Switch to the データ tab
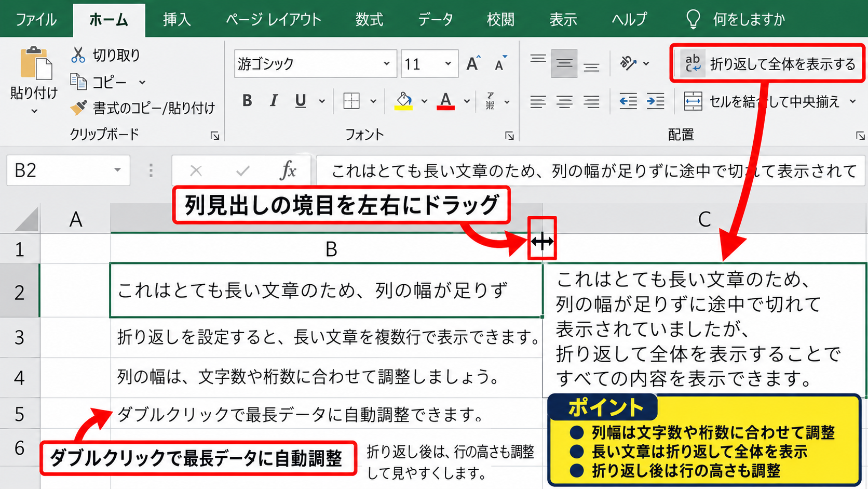868x489 pixels. (x=436, y=19)
